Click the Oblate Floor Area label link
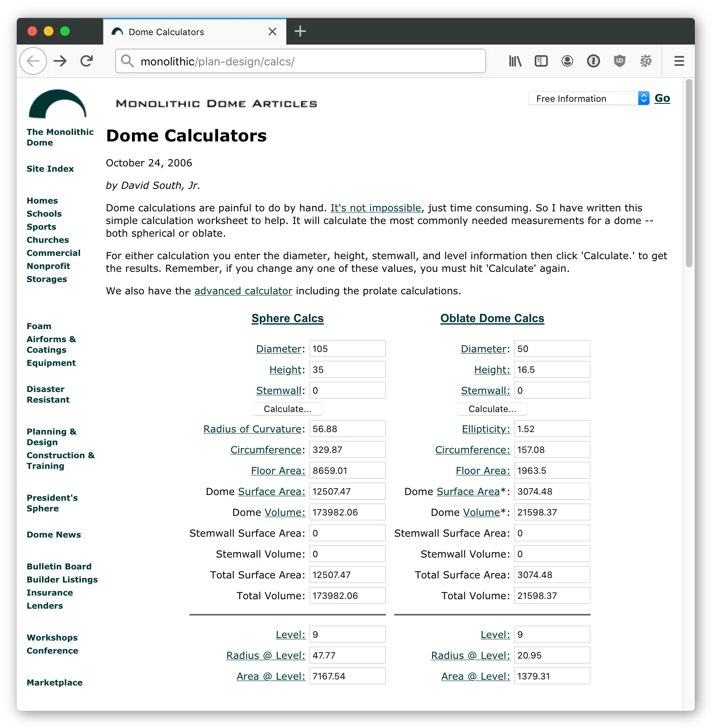Image resolution: width=712 pixels, height=728 pixels. (x=483, y=471)
